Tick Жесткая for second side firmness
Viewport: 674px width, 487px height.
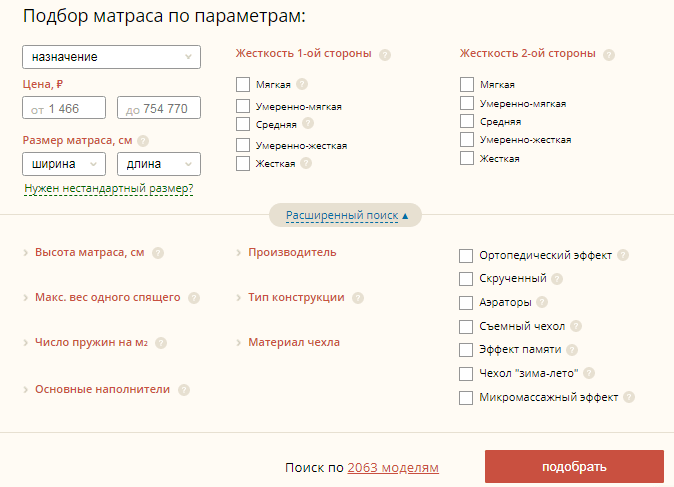point(467,158)
